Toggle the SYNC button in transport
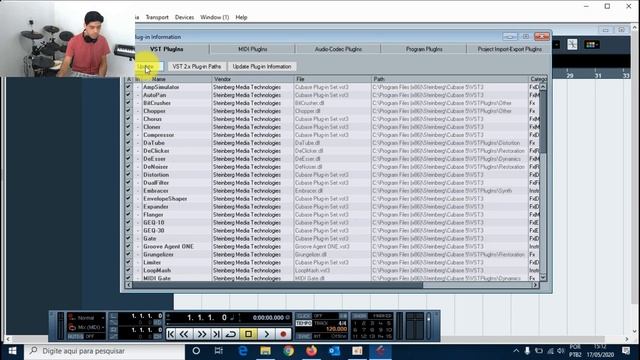The height and width of the screenshot is (360, 640). 304,336
